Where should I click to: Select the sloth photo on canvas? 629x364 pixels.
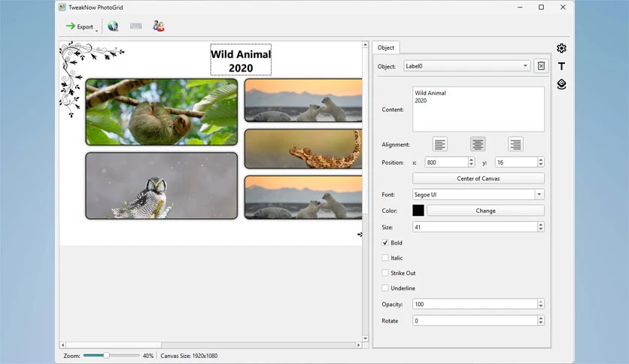pos(161,112)
